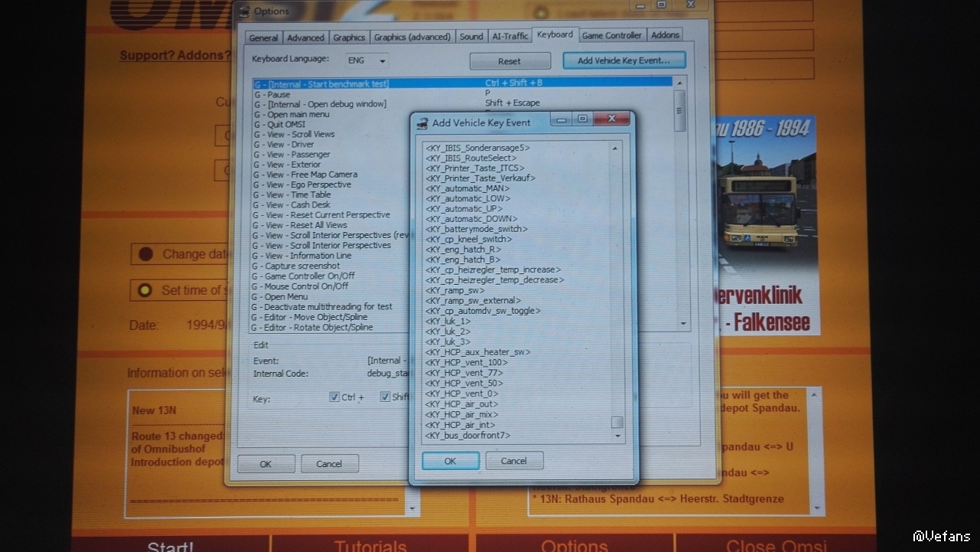Select the <KY_HCP_air_mix> entry

(461, 414)
